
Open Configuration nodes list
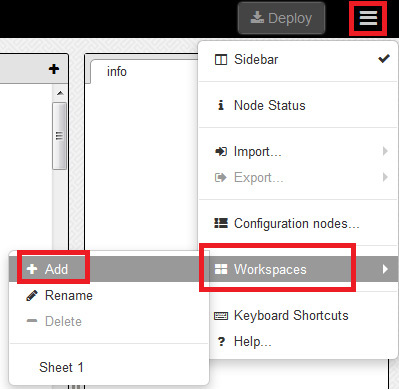(298, 223)
